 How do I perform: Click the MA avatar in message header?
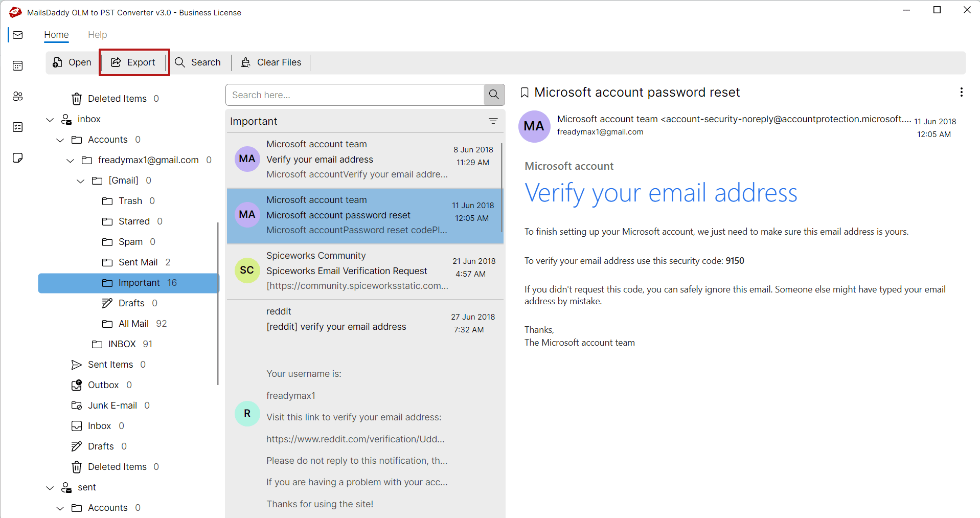(534, 126)
